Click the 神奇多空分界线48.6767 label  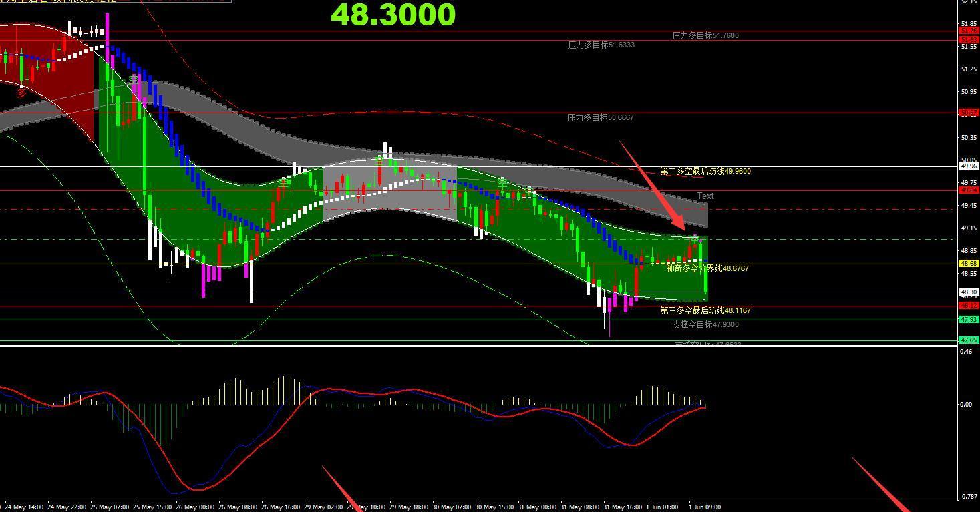[707, 268]
